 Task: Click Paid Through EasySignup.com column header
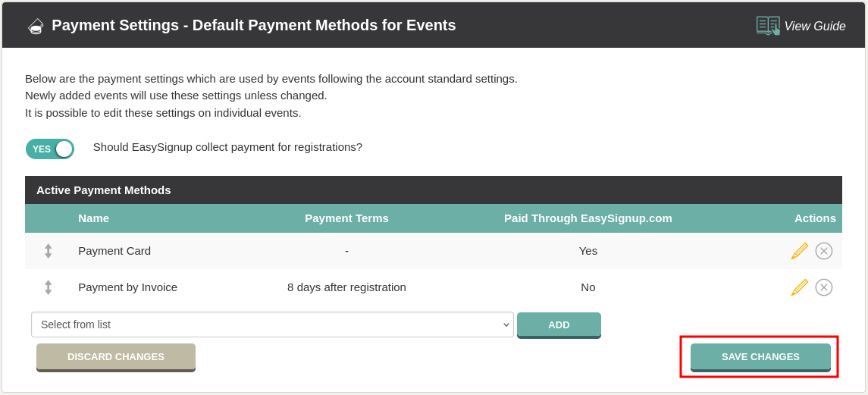click(588, 218)
